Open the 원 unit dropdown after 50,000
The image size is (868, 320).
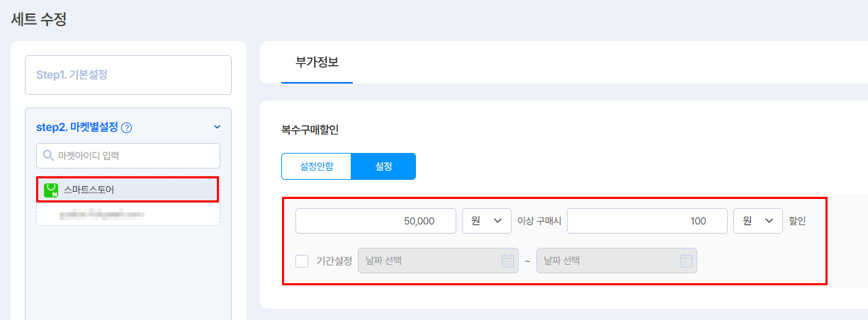tap(486, 221)
